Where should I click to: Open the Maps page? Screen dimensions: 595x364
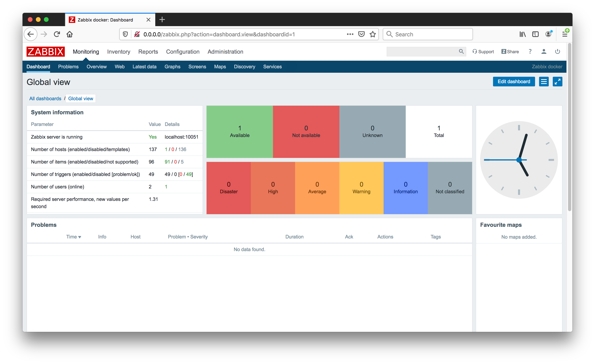click(220, 66)
